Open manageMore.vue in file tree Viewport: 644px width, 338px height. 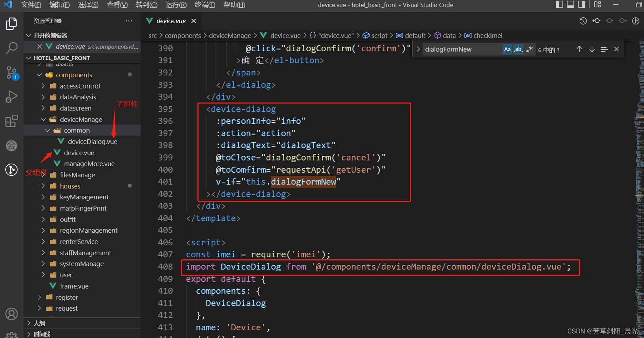(89, 164)
